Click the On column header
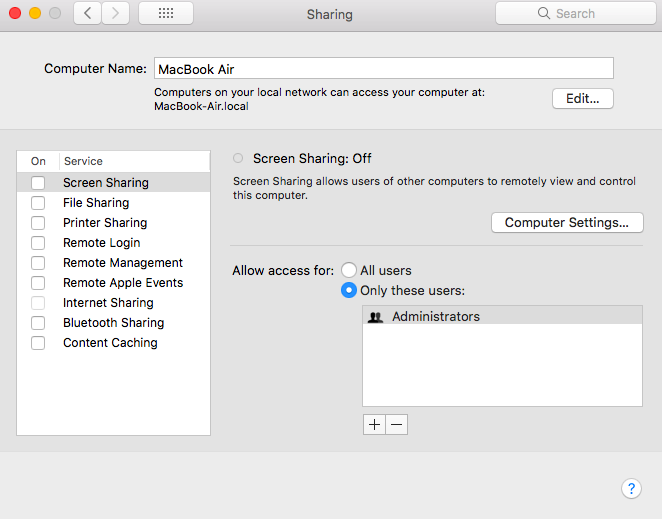 pyautogui.click(x=38, y=161)
